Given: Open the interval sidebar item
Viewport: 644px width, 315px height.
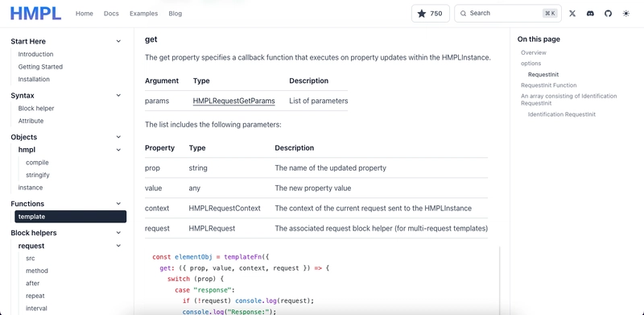Looking at the screenshot, I should 36,309.
